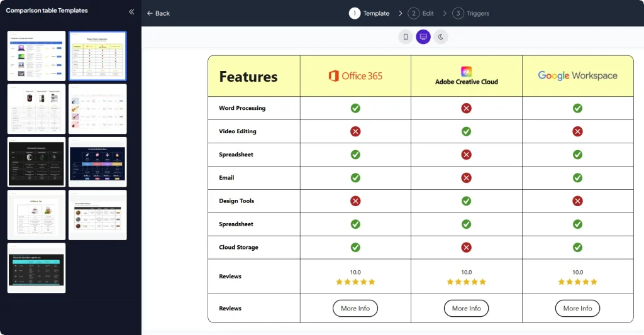This screenshot has height=335, width=644.
Task: Select the guitars comparison template thumbnail
Action: point(97,109)
